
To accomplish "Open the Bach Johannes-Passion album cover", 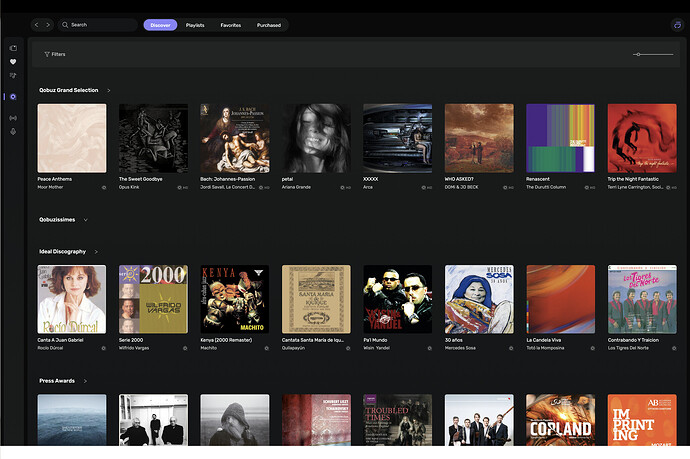I will (x=235, y=138).
